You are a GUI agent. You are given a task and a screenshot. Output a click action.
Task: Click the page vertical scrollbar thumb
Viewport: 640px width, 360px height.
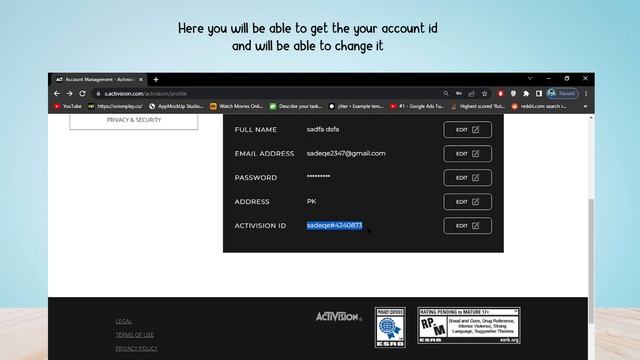point(591,261)
